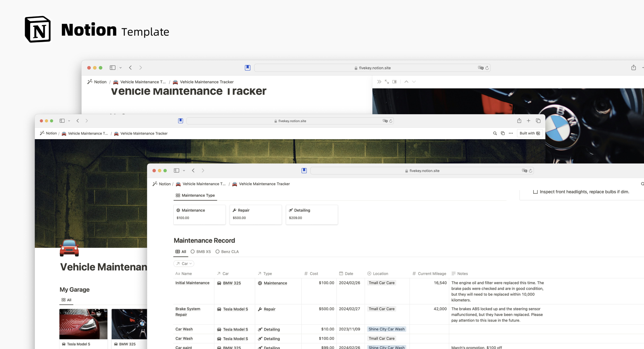
Task: Open the Name column header menu
Action: pos(184,274)
